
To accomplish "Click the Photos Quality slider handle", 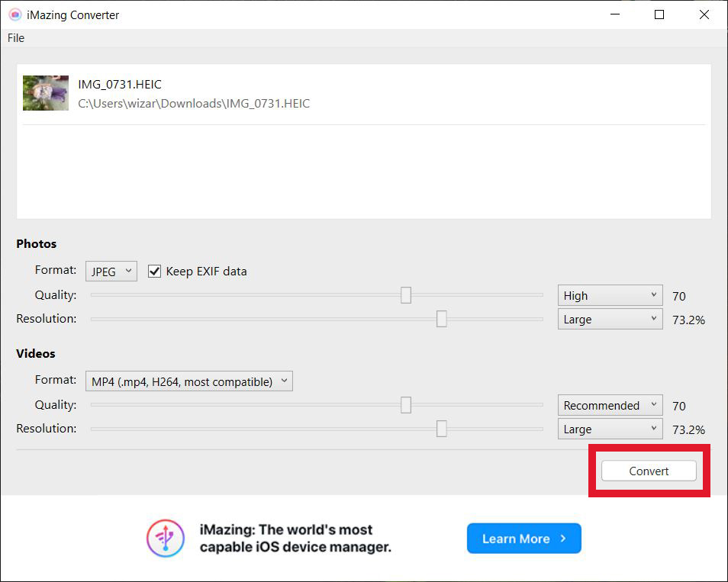I will pos(406,295).
